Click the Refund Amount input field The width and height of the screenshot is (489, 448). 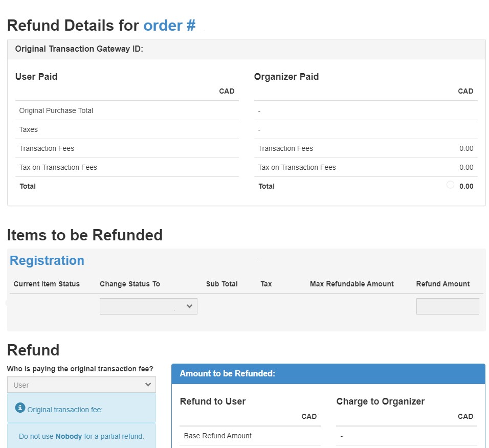point(448,306)
